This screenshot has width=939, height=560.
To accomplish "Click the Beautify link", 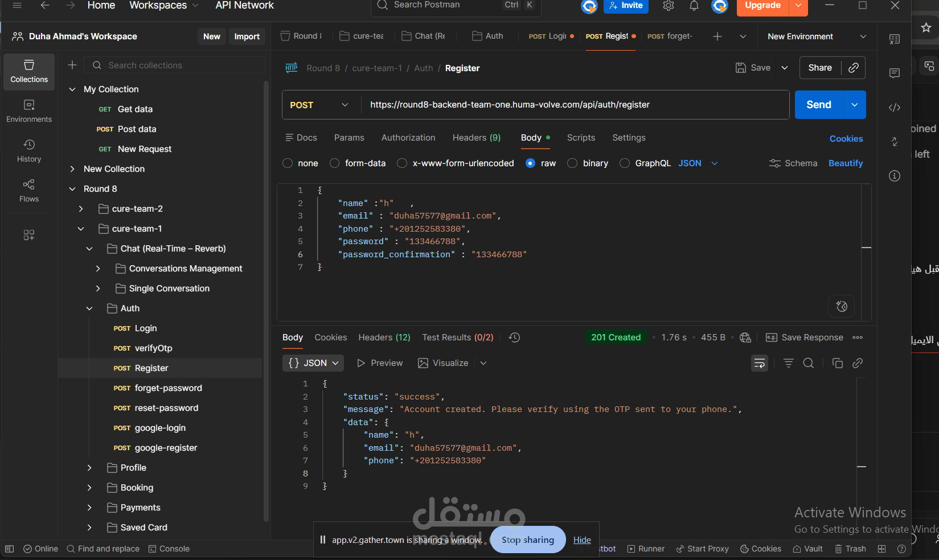I will (846, 163).
